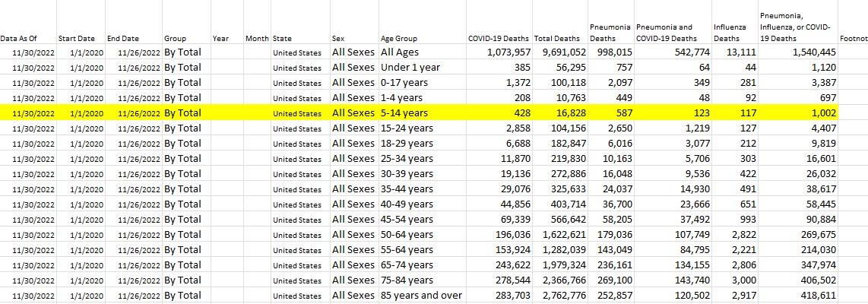The image size is (868, 304).
Task: Select influenza deaths value 13,111
Action: (734, 52)
